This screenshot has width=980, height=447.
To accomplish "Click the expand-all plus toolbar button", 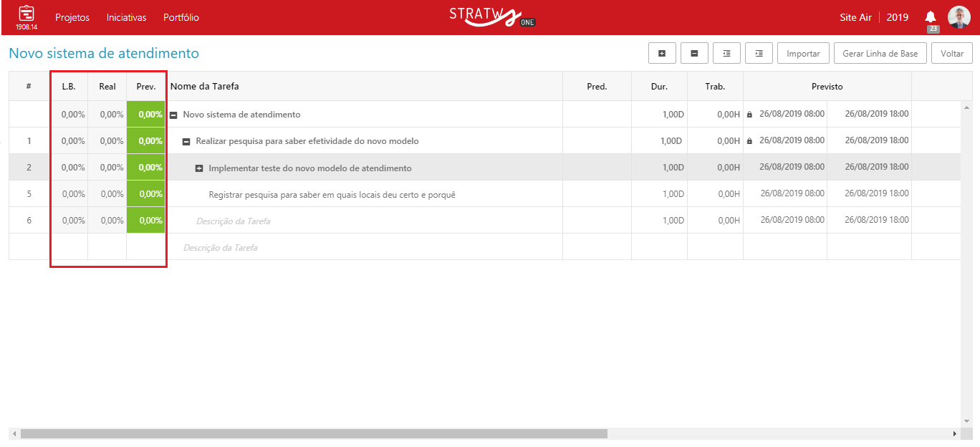I will 662,54.
